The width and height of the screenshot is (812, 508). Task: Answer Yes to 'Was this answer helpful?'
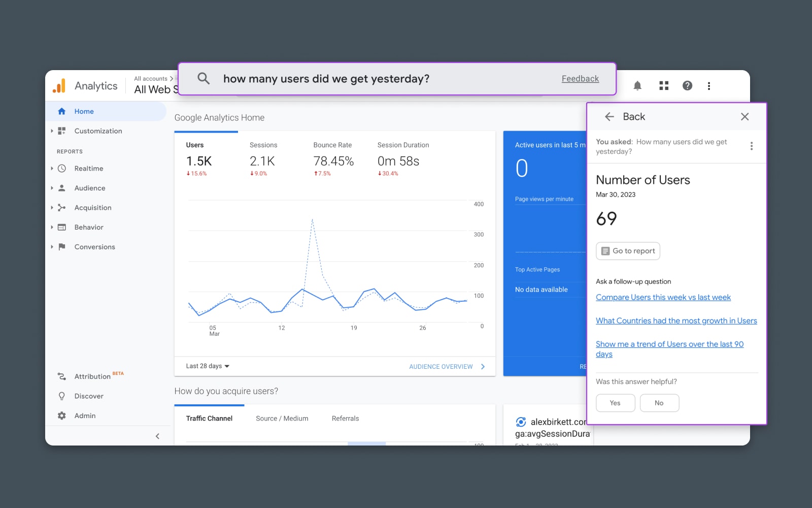click(x=615, y=403)
